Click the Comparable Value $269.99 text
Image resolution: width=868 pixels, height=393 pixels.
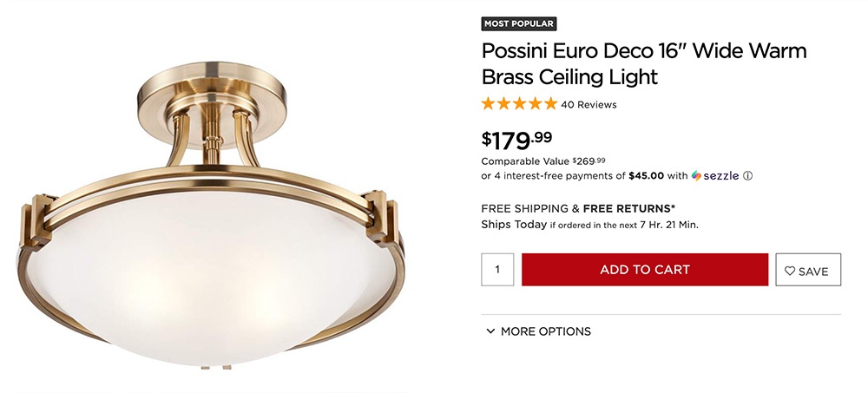click(543, 161)
